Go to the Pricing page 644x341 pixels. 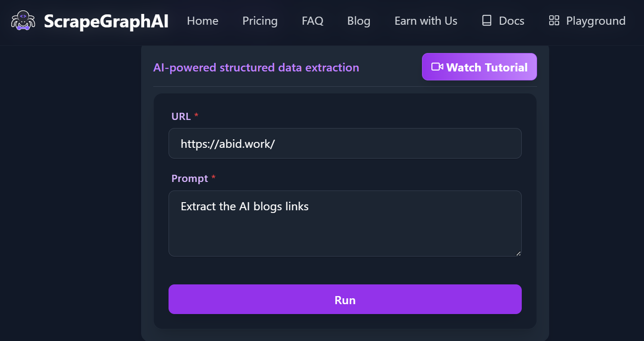click(x=260, y=21)
